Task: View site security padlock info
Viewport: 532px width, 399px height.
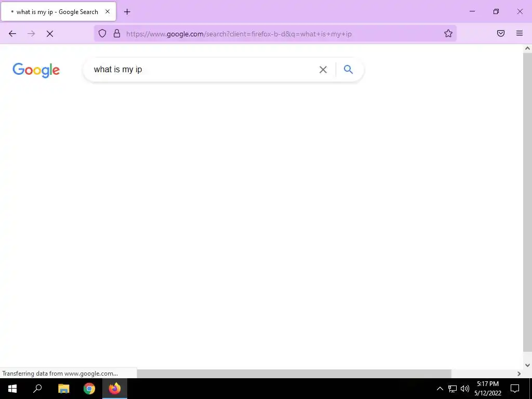Action: tap(117, 33)
